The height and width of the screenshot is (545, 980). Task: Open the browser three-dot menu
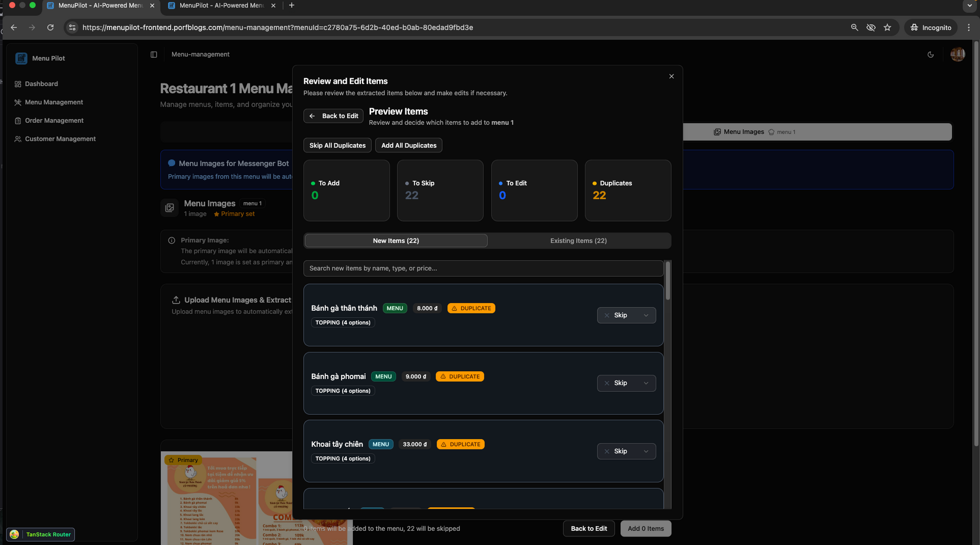968,28
